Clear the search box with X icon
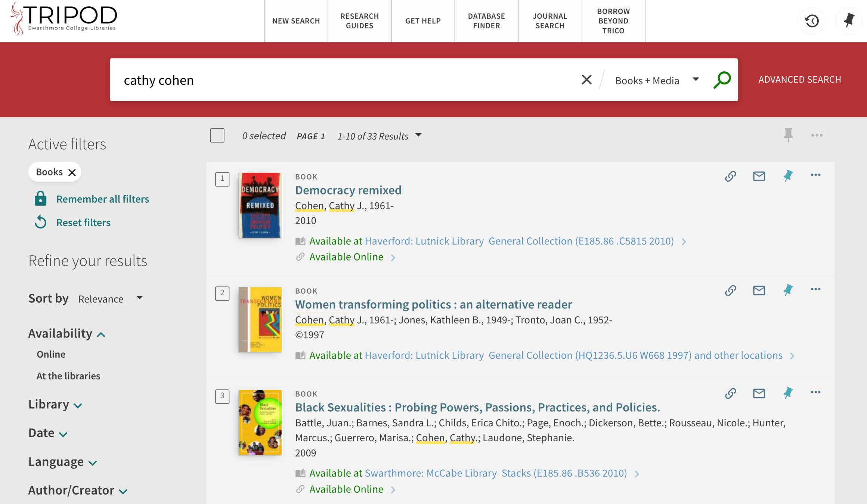The width and height of the screenshot is (867, 504). click(x=586, y=80)
